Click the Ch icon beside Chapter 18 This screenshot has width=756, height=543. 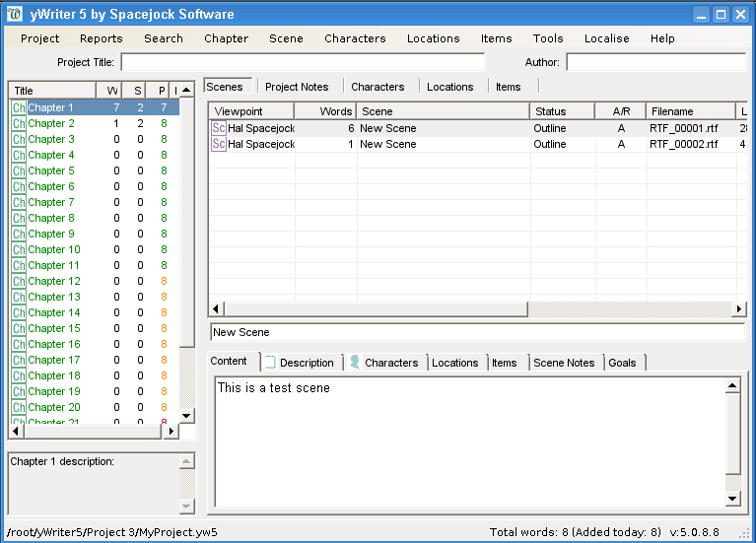(x=19, y=375)
